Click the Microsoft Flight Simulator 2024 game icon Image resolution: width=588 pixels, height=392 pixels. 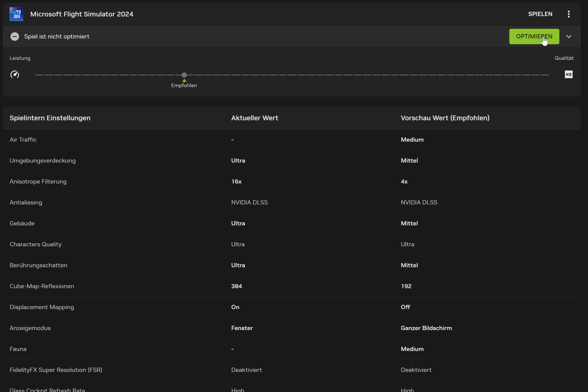16,14
